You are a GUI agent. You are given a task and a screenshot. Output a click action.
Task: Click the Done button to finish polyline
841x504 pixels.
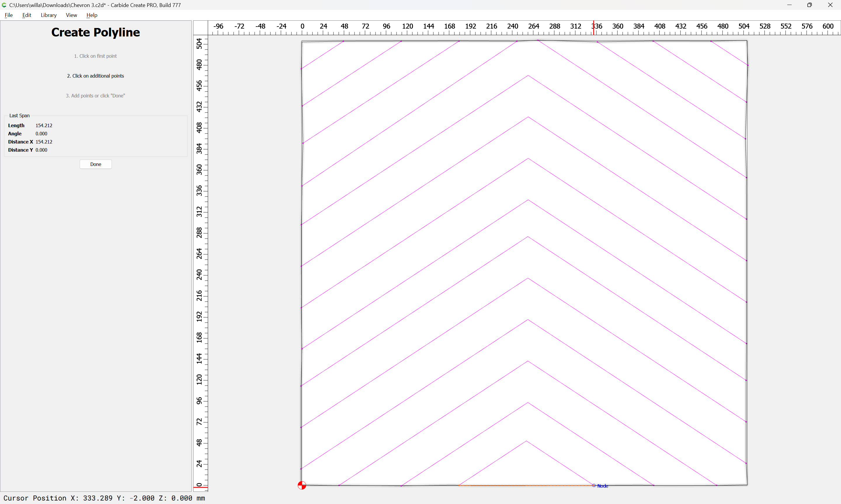96,164
